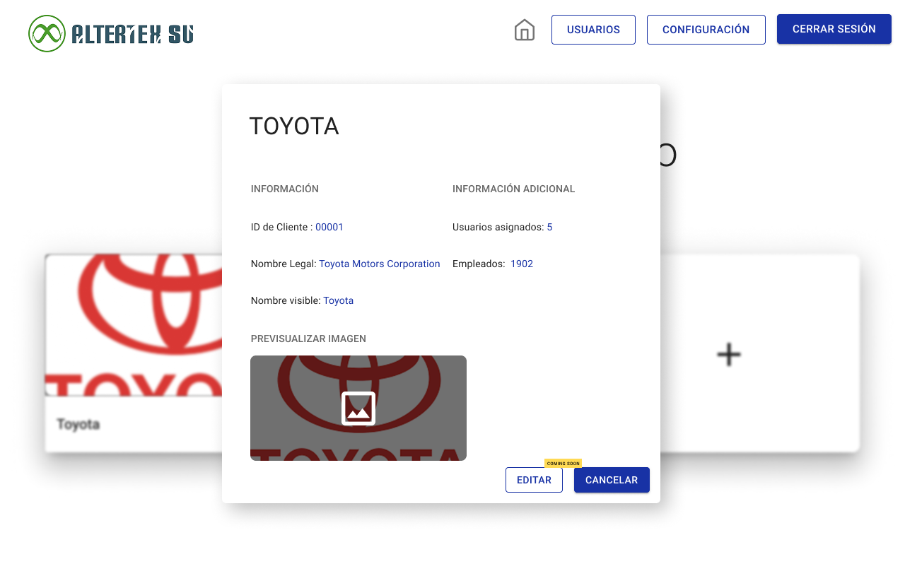905x588 pixels.
Task: Click the client ID value 00001
Action: [x=329, y=227]
